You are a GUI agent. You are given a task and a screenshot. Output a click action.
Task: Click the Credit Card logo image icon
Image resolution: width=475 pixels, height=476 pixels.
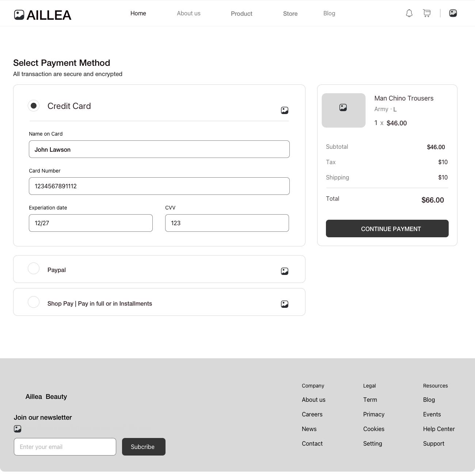(x=285, y=110)
